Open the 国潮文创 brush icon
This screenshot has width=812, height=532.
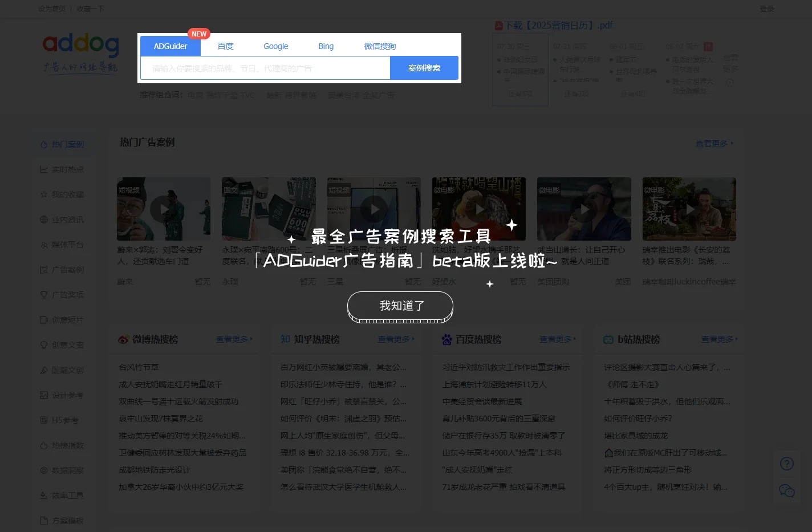pos(44,370)
